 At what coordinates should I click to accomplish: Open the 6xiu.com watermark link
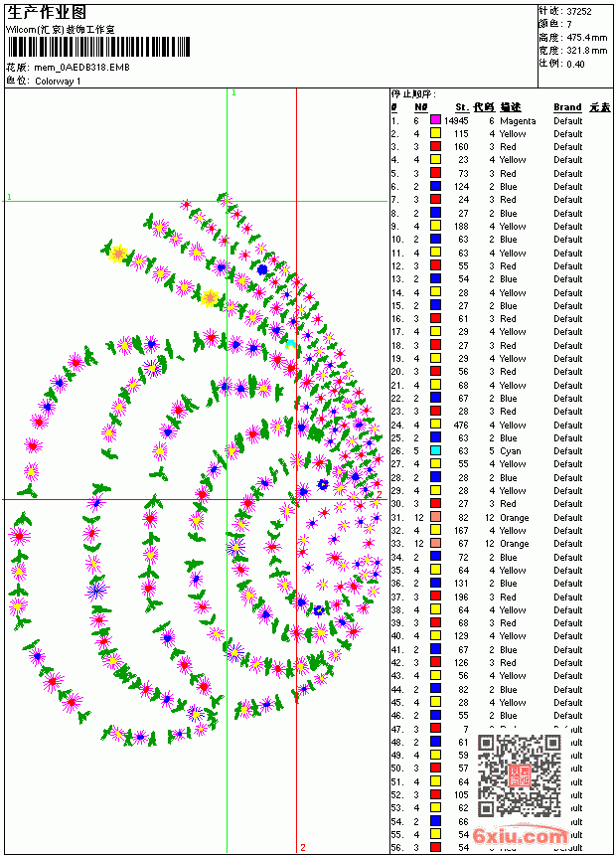pyautogui.click(x=520, y=836)
